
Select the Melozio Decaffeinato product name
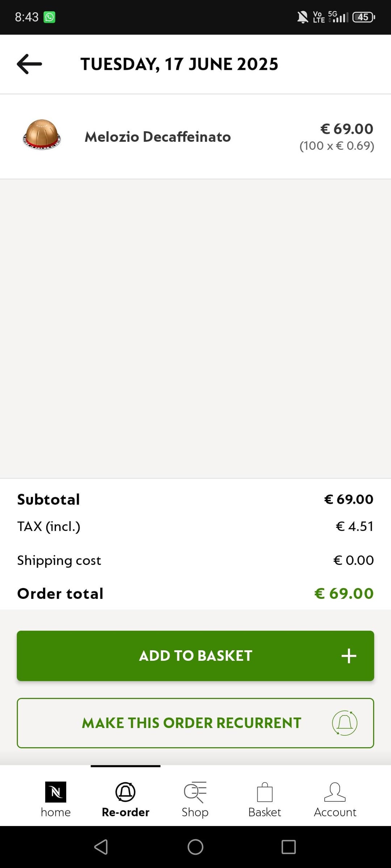(158, 137)
